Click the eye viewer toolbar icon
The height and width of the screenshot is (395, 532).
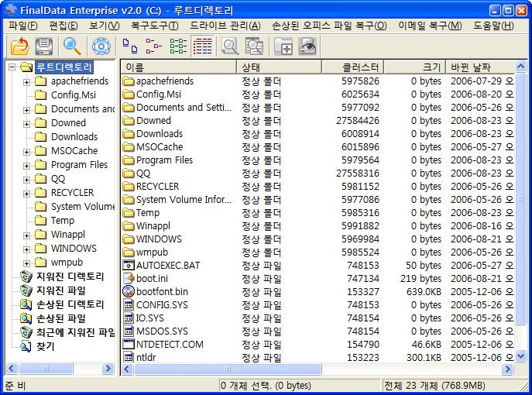coord(307,46)
